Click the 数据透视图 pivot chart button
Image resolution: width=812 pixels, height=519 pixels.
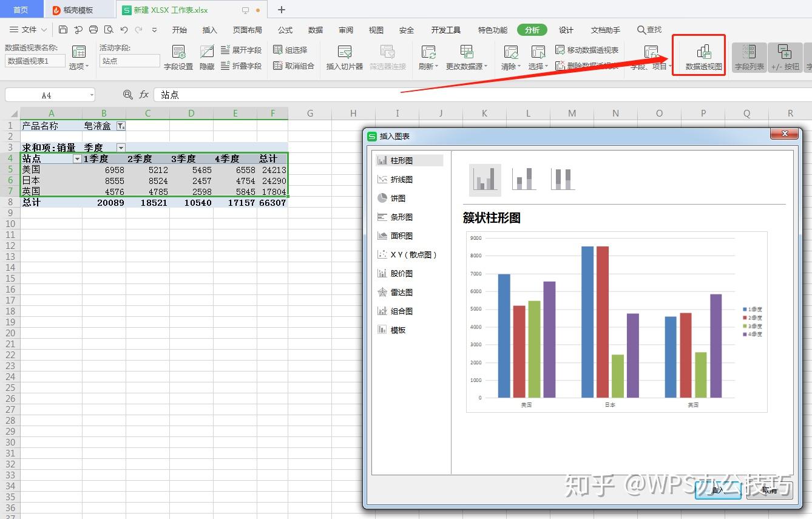pyautogui.click(x=704, y=58)
